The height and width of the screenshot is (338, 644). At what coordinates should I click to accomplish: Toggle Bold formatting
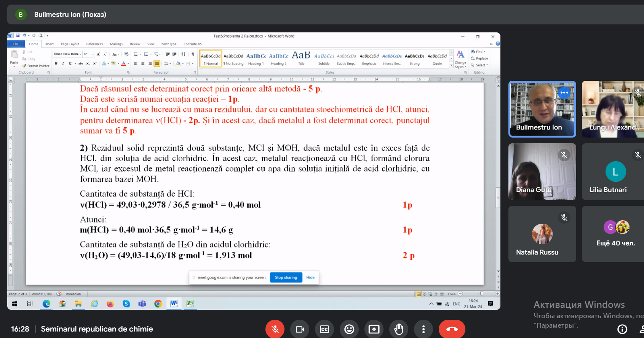click(56, 64)
